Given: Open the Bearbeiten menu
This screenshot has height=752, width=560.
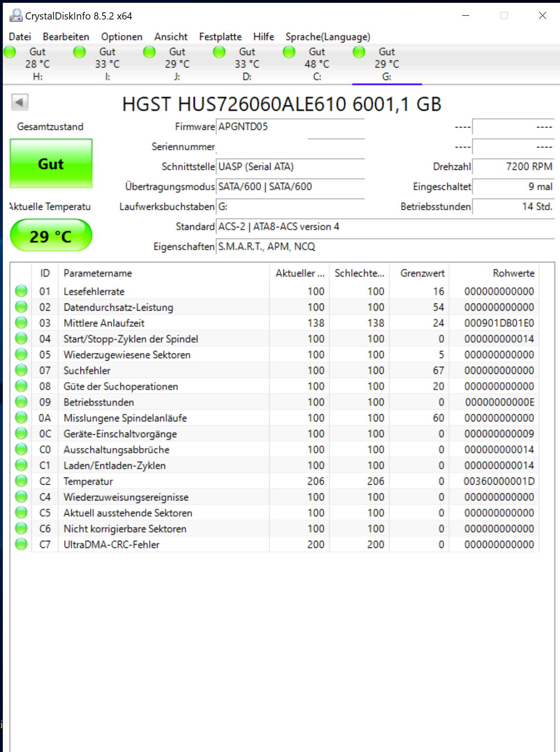Looking at the screenshot, I should pyautogui.click(x=66, y=37).
